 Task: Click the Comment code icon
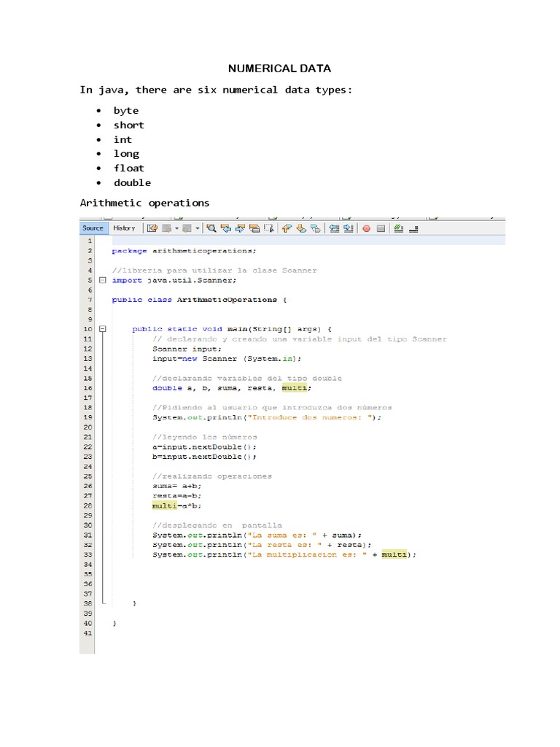pyautogui.click(x=399, y=228)
